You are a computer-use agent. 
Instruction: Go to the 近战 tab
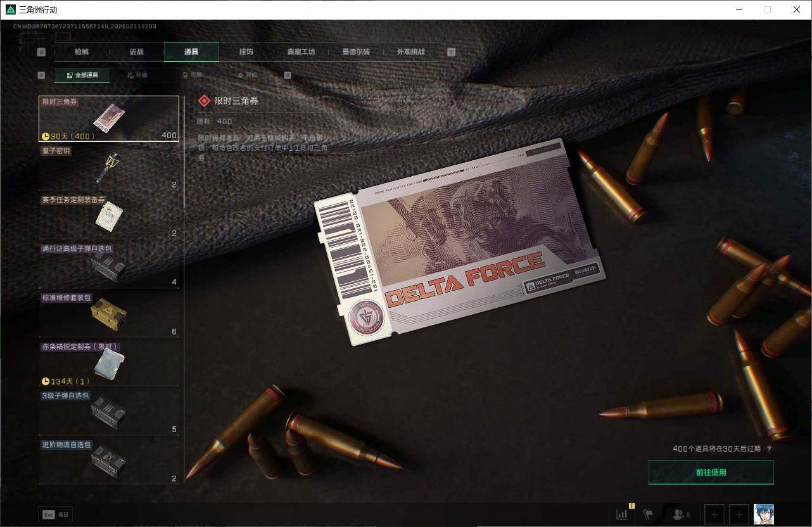pos(136,52)
